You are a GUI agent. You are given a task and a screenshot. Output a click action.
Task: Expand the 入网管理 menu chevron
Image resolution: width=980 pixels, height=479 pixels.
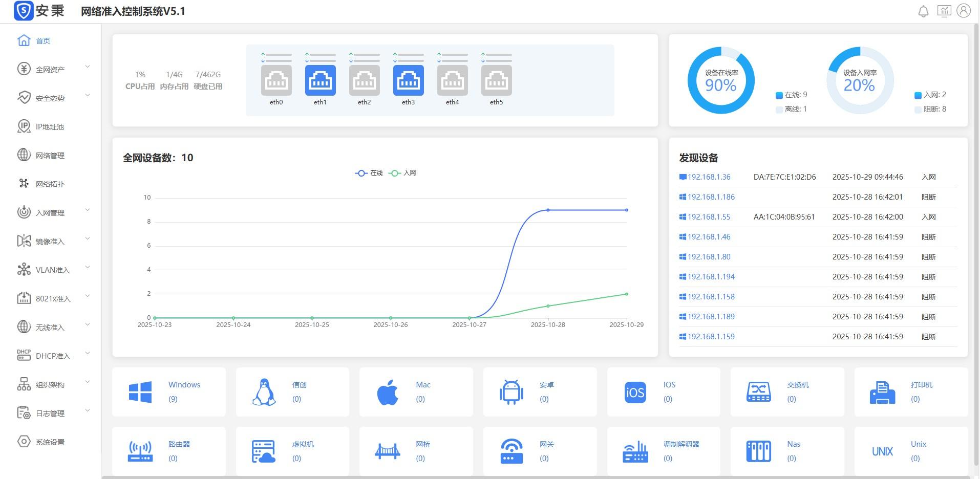[88, 210]
